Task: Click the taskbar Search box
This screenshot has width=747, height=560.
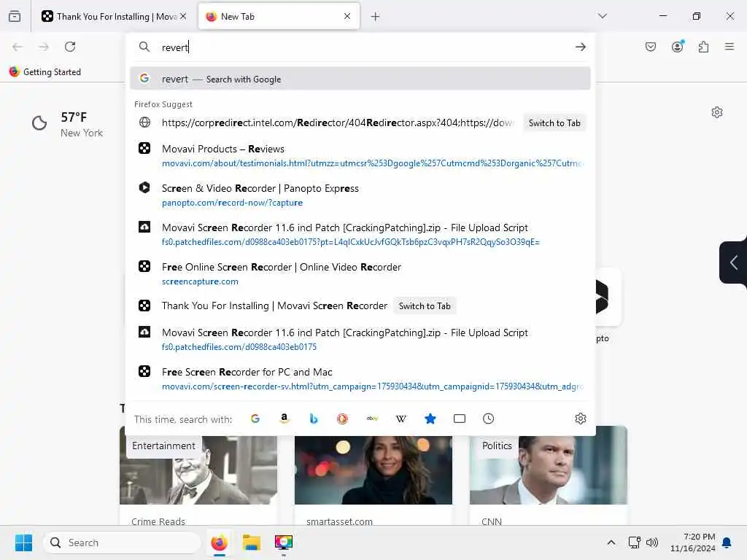Action: (x=122, y=542)
